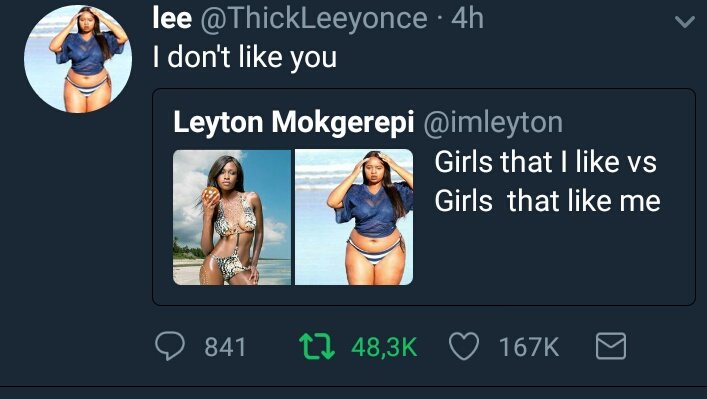Click the 167K likes count
The height and width of the screenshot is (399, 707).
[x=529, y=347]
